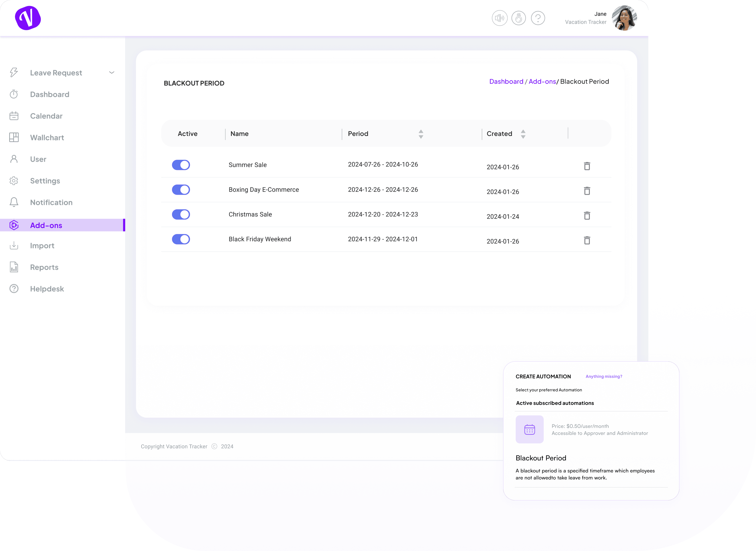This screenshot has width=756, height=551.
Task: Click User profile icon top right
Action: point(624,18)
